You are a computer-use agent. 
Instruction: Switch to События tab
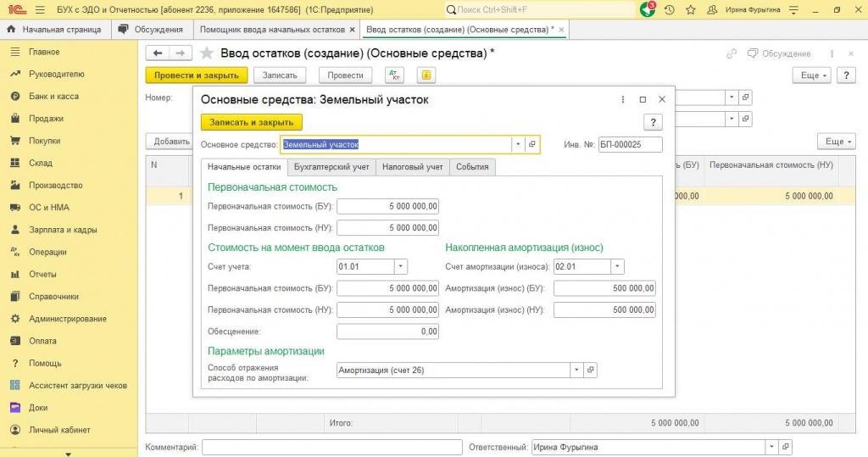click(472, 167)
